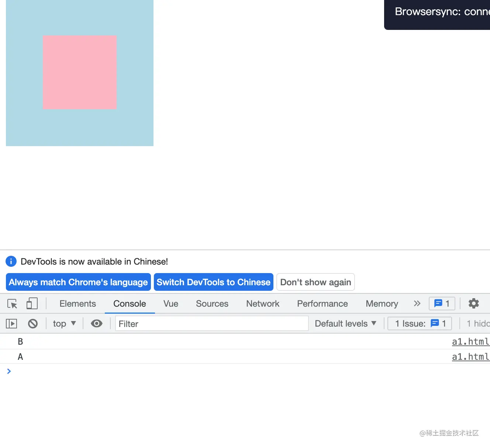
Task: Open the Vue devtools tab
Action: 171,304
